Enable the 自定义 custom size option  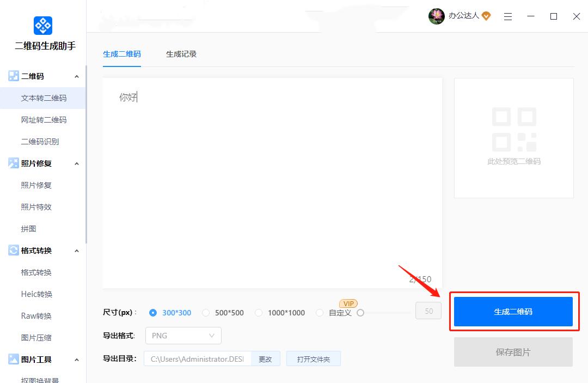(x=319, y=312)
